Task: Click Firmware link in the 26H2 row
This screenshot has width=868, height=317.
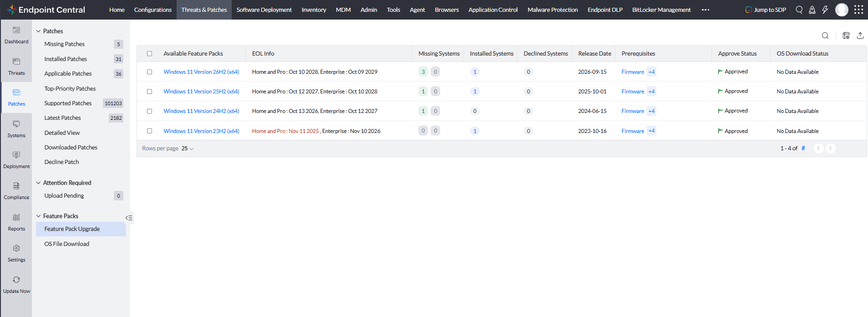Action: [x=633, y=72]
